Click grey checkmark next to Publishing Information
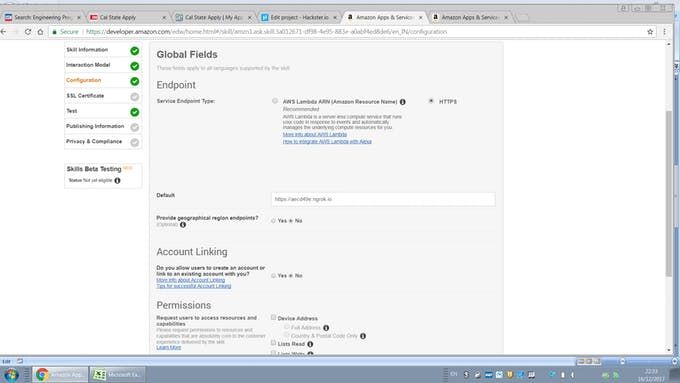This screenshot has height=383, width=680. pyautogui.click(x=135, y=127)
